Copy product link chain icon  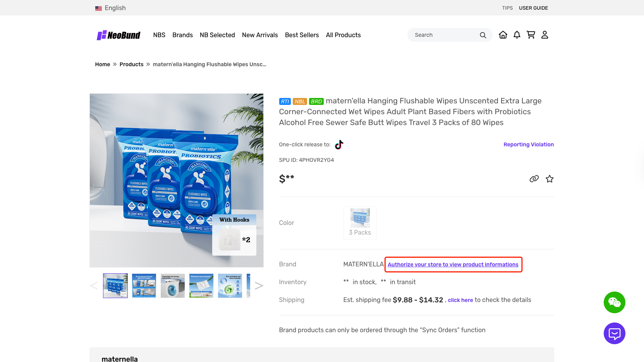coord(534,179)
